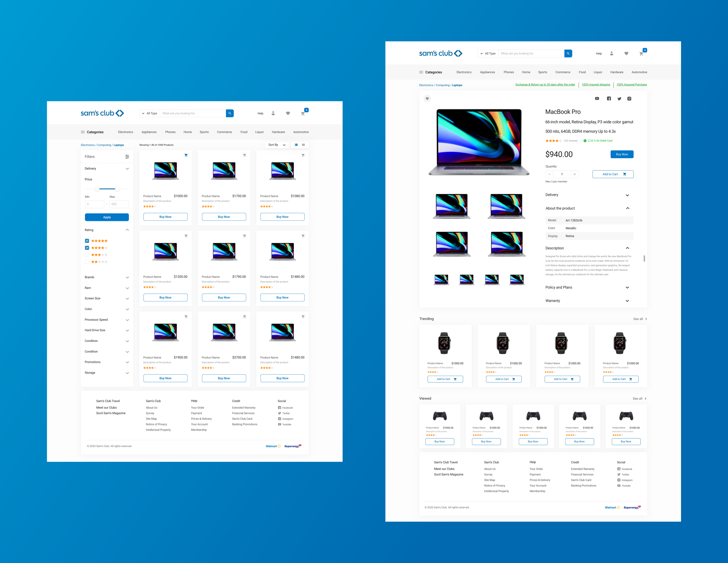Open Categories hamburger icon in left page
Viewport: 728px width, 563px height.
(83, 132)
